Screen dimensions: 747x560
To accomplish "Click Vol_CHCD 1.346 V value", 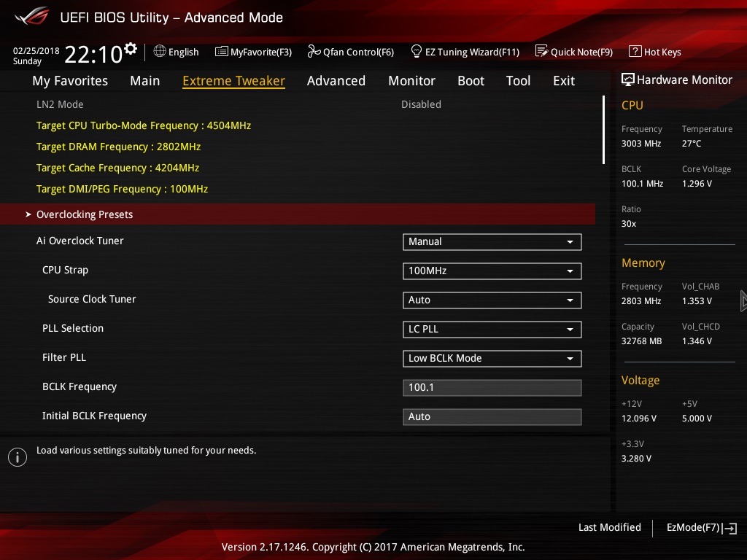I will [697, 341].
